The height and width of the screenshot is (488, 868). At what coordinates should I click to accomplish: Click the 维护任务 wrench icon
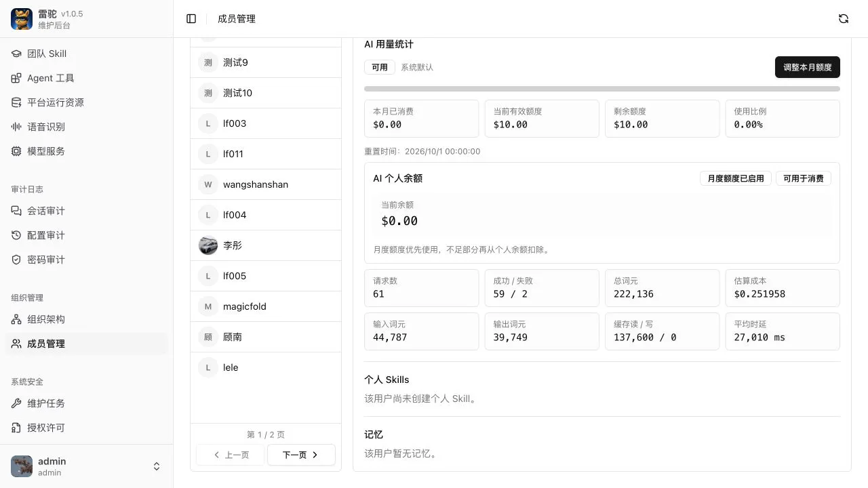[x=16, y=403]
